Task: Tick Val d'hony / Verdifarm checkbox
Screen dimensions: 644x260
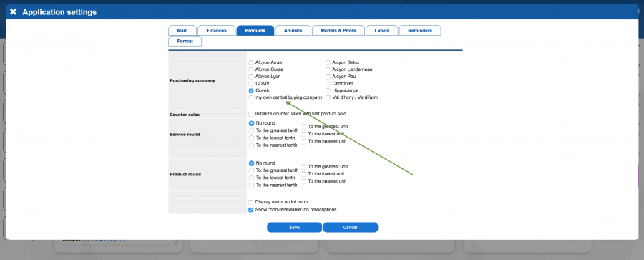Action: click(328, 98)
